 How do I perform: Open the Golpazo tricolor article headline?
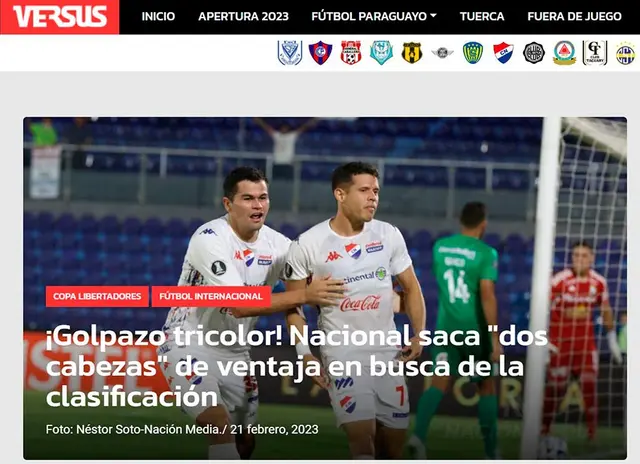tap(296, 367)
